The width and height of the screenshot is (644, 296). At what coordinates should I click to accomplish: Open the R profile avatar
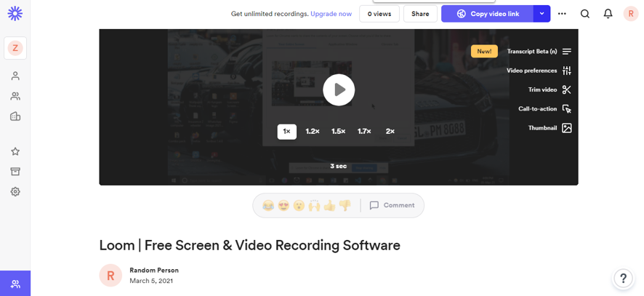pyautogui.click(x=631, y=14)
